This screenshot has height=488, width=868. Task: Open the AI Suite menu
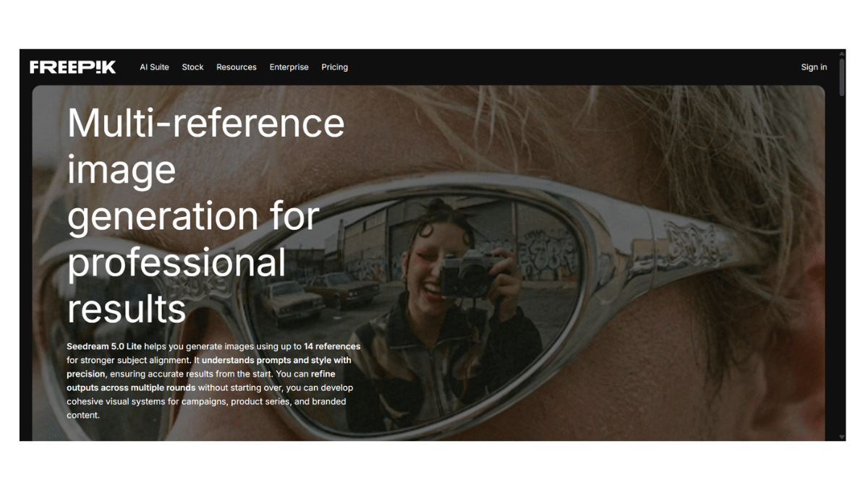pyautogui.click(x=154, y=67)
